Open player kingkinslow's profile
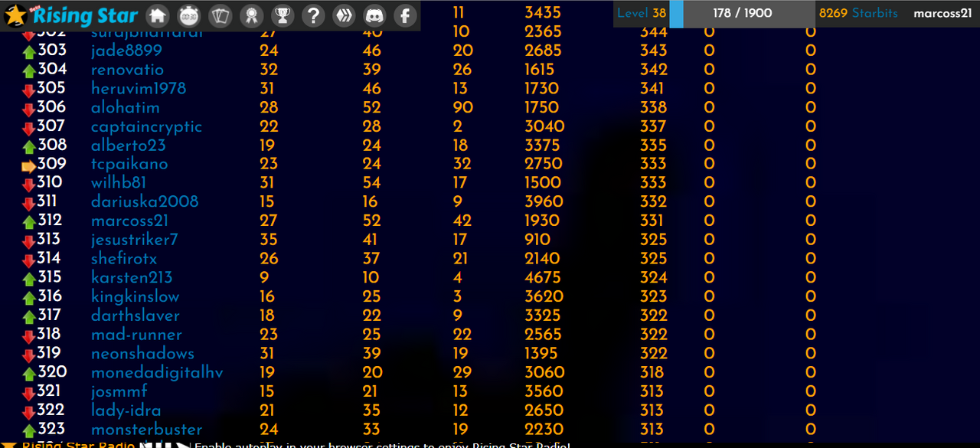This screenshot has height=448, width=980. pos(136,297)
